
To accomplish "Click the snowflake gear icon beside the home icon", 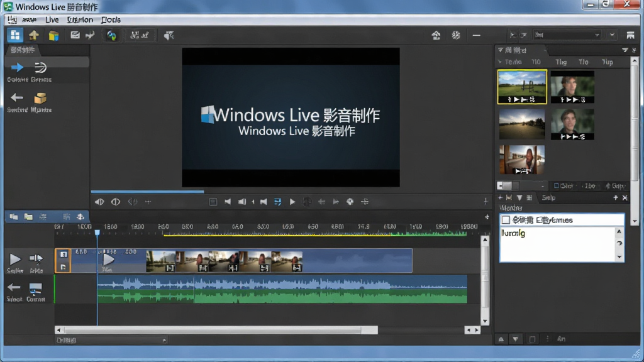I will (x=456, y=35).
